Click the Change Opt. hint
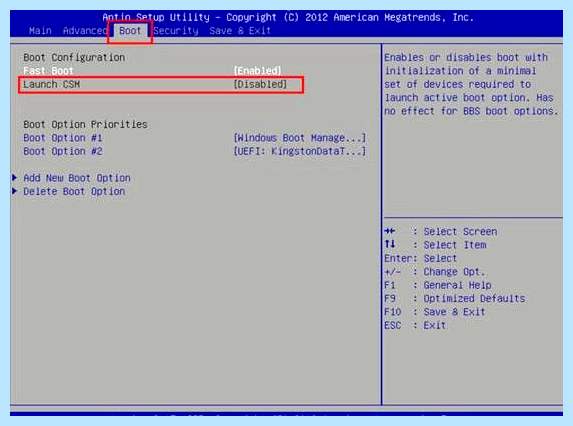Viewport: 573px width, 426px height. click(x=435, y=272)
